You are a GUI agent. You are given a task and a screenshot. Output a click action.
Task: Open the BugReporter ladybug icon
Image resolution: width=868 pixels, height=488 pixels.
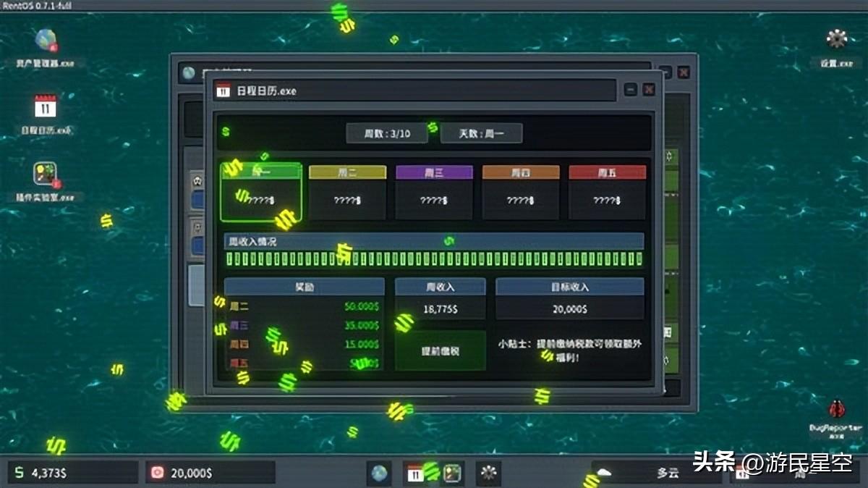click(x=837, y=411)
